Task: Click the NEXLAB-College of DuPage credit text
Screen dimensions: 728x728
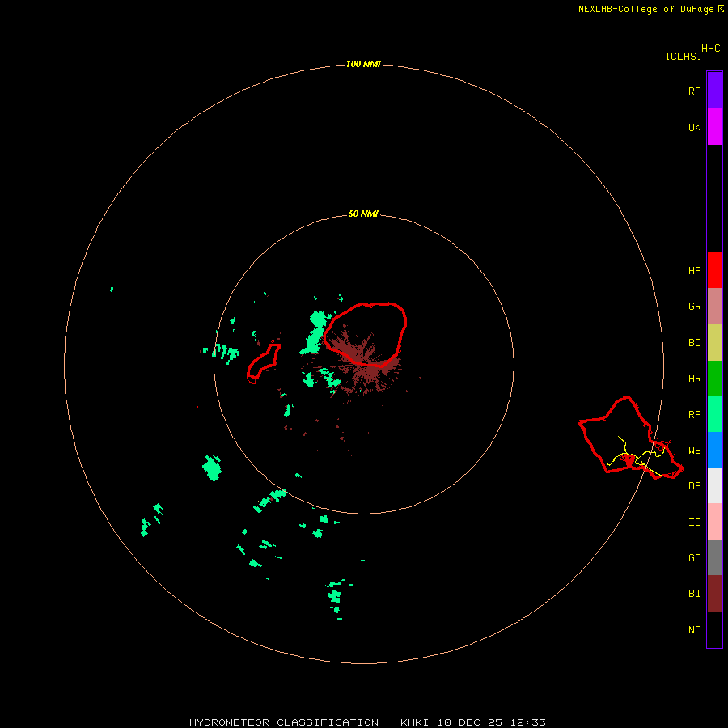Action: [651, 9]
